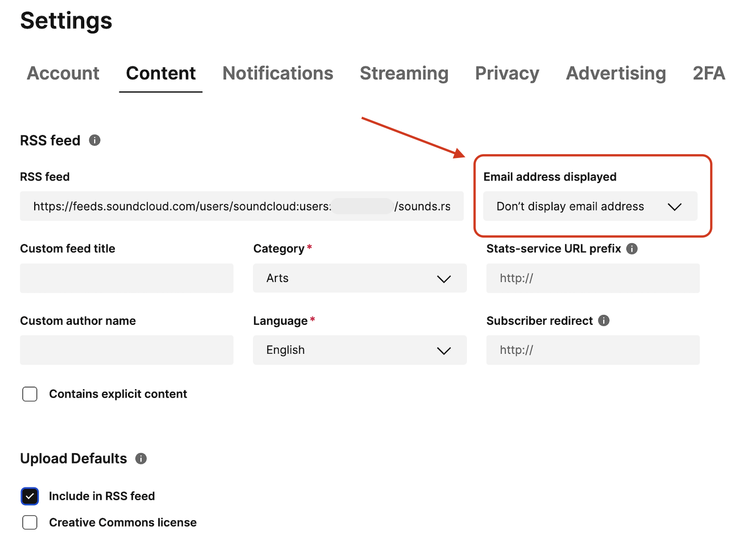Click inside the Custom feed title field
Viewport: 756px width, 539px height.
coord(126,278)
